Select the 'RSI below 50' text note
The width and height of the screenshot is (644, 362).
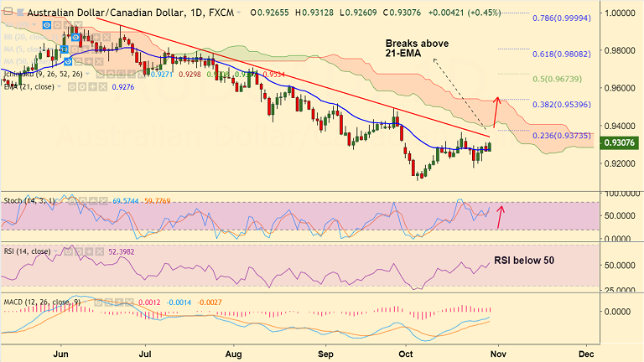click(x=523, y=261)
